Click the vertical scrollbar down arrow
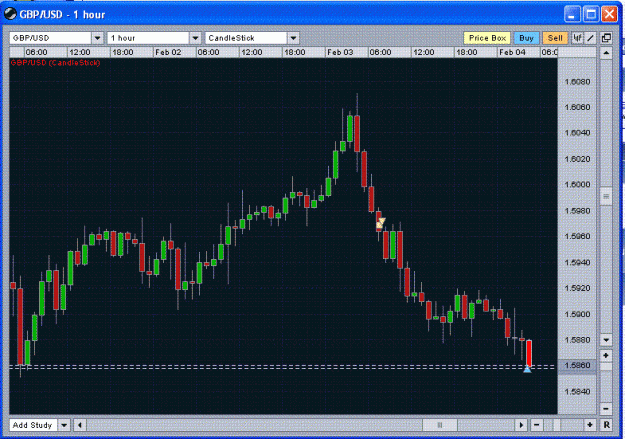The image size is (625, 439). (x=606, y=340)
